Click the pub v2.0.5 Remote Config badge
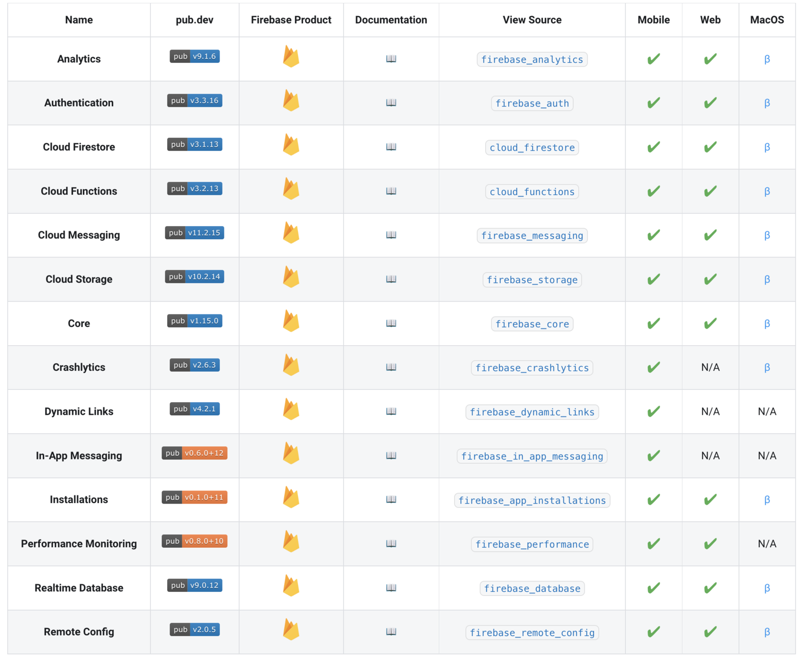 tap(195, 629)
